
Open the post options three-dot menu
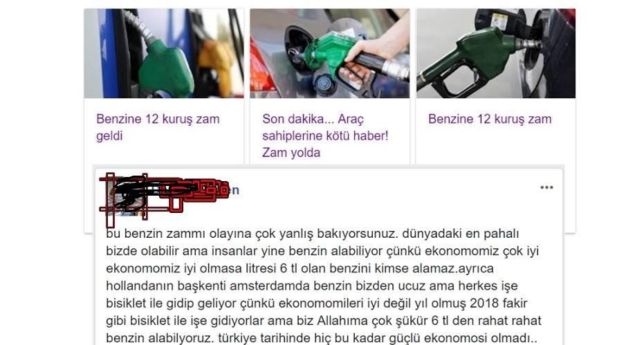click(x=546, y=187)
